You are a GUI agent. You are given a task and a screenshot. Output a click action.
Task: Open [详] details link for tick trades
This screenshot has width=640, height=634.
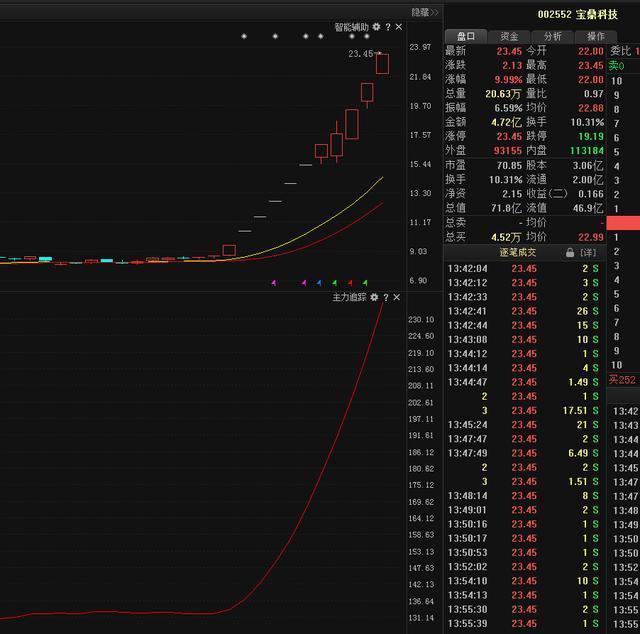(x=589, y=253)
